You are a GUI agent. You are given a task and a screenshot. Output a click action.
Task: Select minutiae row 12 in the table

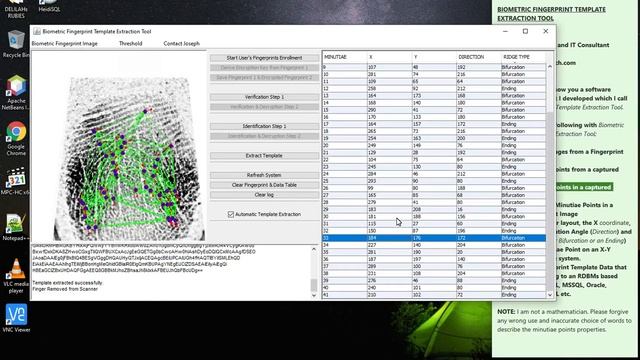[434, 89]
